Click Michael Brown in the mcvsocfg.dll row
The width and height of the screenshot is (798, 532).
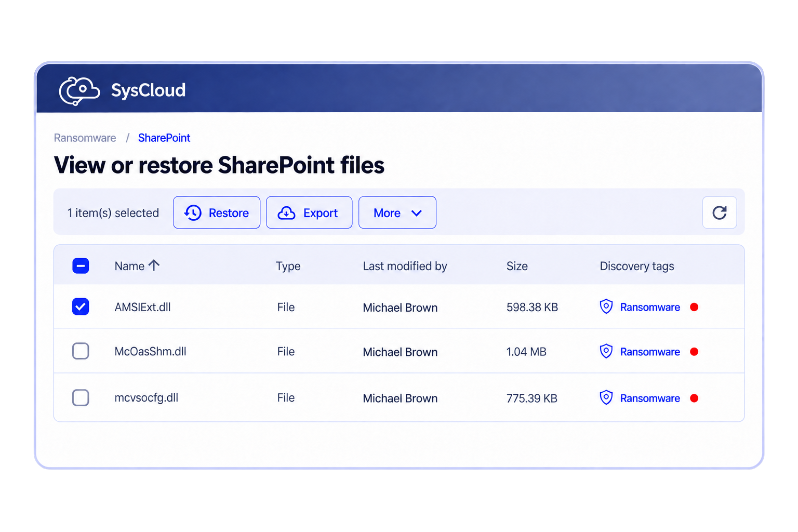pyautogui.click(x=400, y=398)
